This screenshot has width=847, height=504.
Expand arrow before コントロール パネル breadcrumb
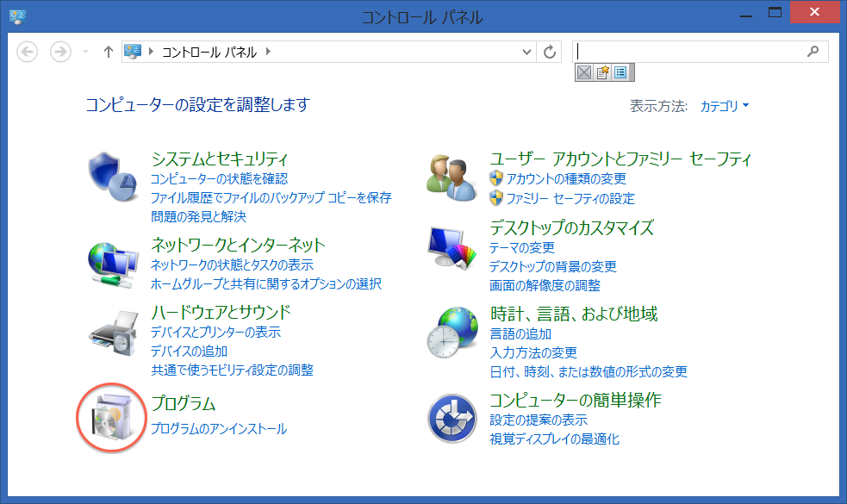152,52
